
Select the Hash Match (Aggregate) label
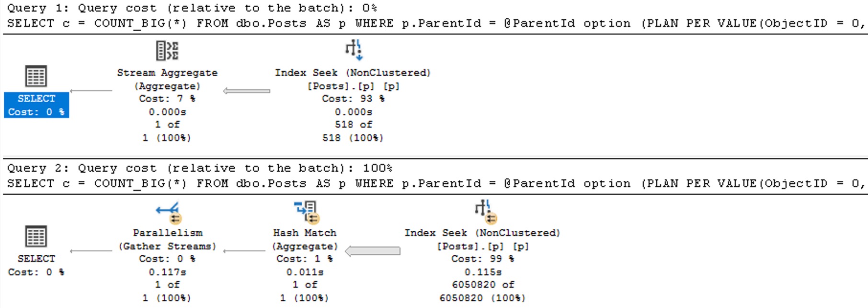305,239
